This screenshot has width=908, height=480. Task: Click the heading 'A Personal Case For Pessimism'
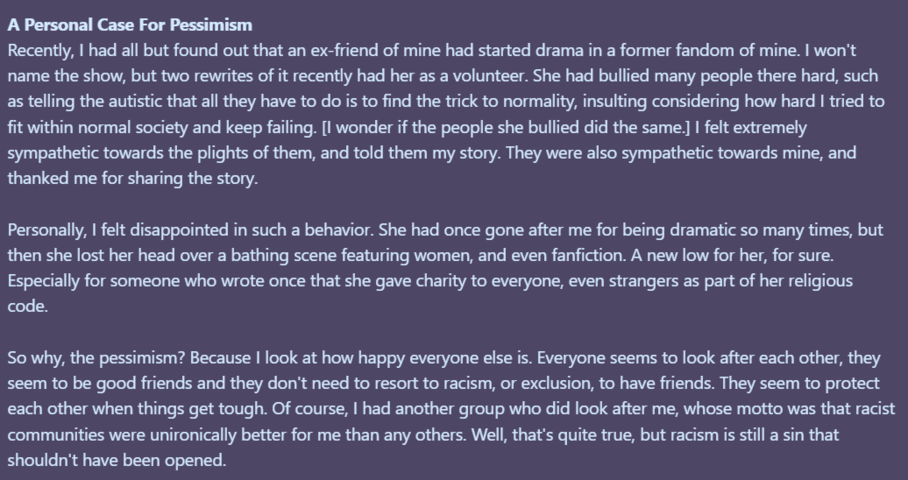pyautogui.click(x=130, y=25)
